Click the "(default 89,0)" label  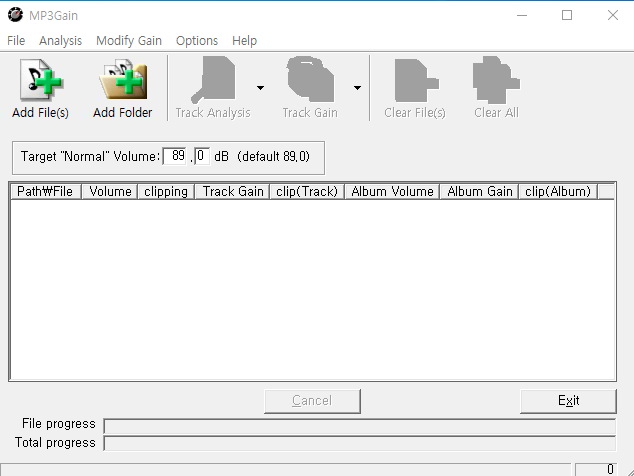coord(273,156)
